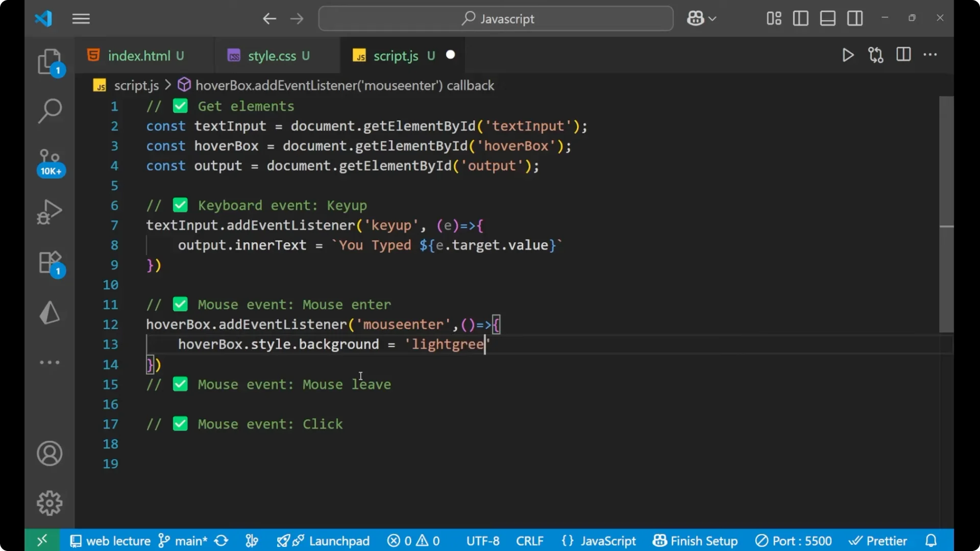Open the Search view
The width and height of the screenshot is (980, 551).
pyautogui.click(x=50, y=111)
